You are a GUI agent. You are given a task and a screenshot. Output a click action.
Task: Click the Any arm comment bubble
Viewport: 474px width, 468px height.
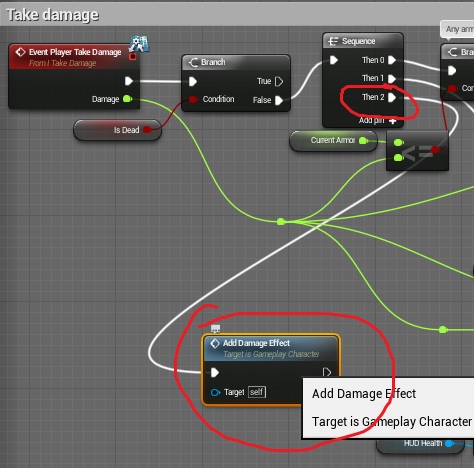457,30
